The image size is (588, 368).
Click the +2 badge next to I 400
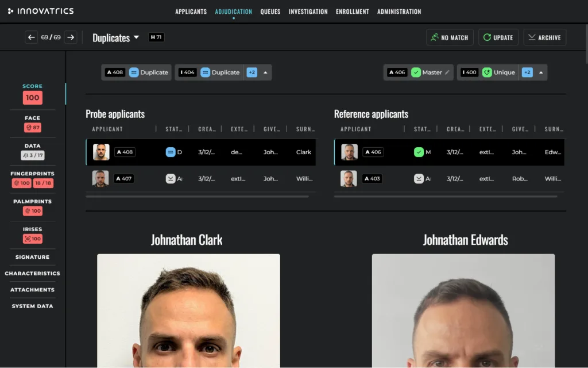pos(527,72)
